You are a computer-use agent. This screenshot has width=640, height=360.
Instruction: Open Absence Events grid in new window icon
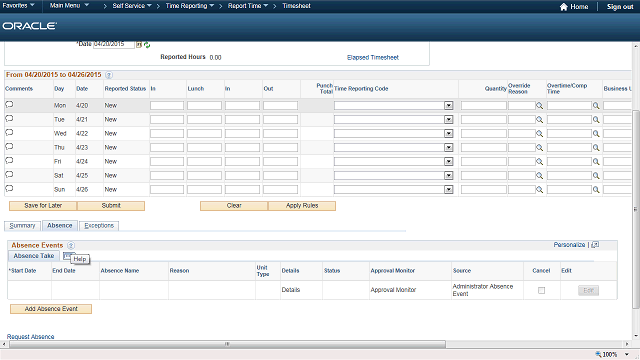(595, 244)
